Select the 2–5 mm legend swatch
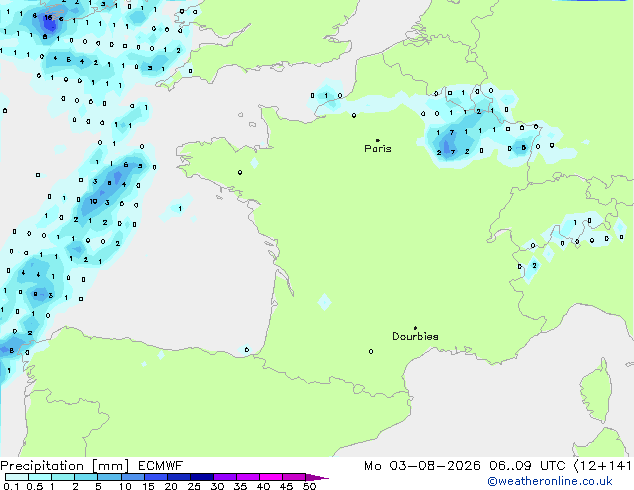Screen dimensions: 634x490 click(x=86, y=477)
